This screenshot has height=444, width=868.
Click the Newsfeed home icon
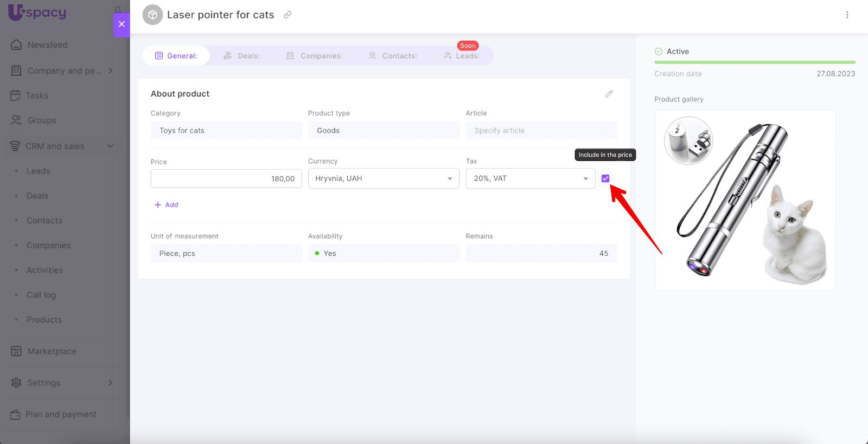[16, 45]
